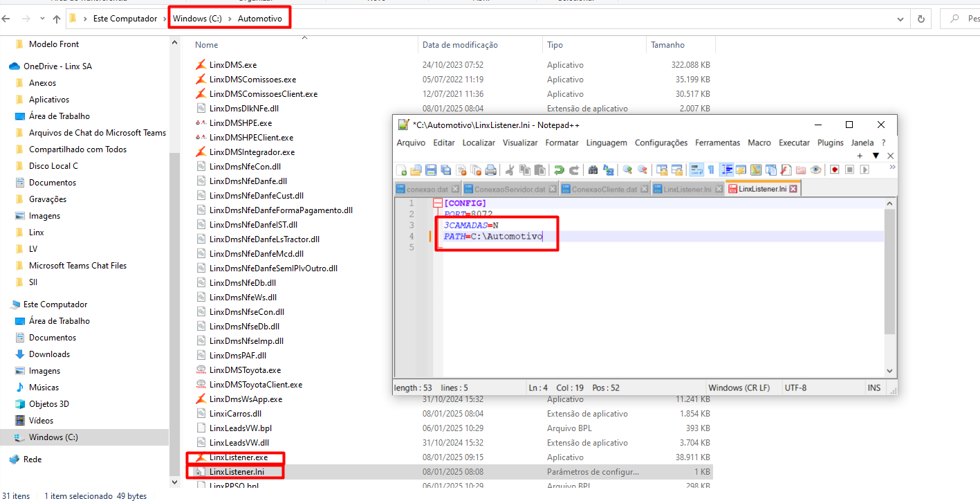Click the Redo arrow in Notepad++ toolbar
Image resolution: width=980 pixels, height=501 pixels.
pyautogui.click(x=574, y=170)
